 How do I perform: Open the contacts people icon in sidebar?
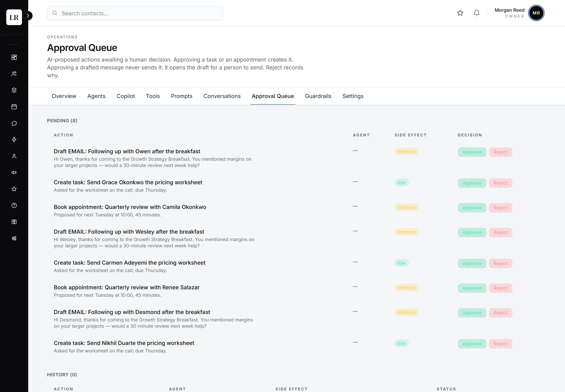coord(14,74)
